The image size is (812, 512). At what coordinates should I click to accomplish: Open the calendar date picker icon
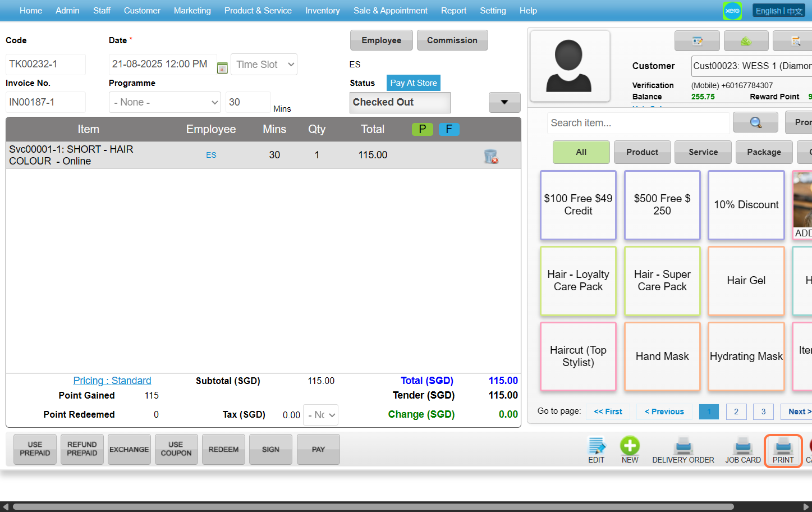tap(222, 67)
